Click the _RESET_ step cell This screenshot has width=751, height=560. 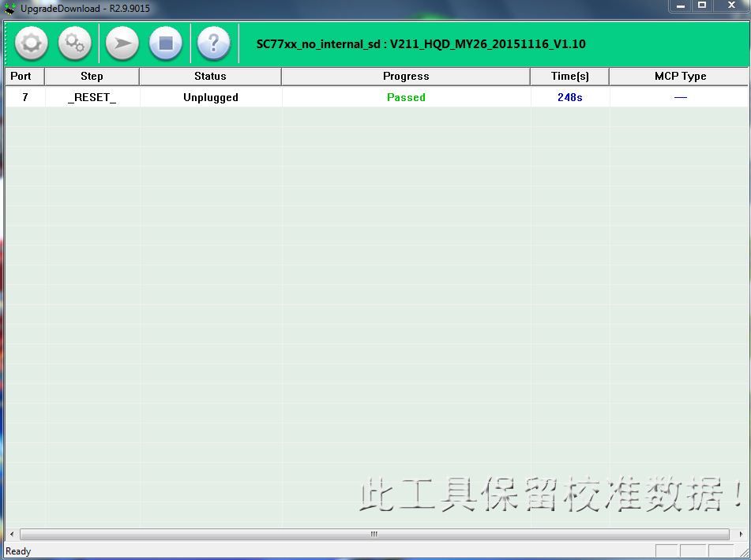(x=92, y=97)
